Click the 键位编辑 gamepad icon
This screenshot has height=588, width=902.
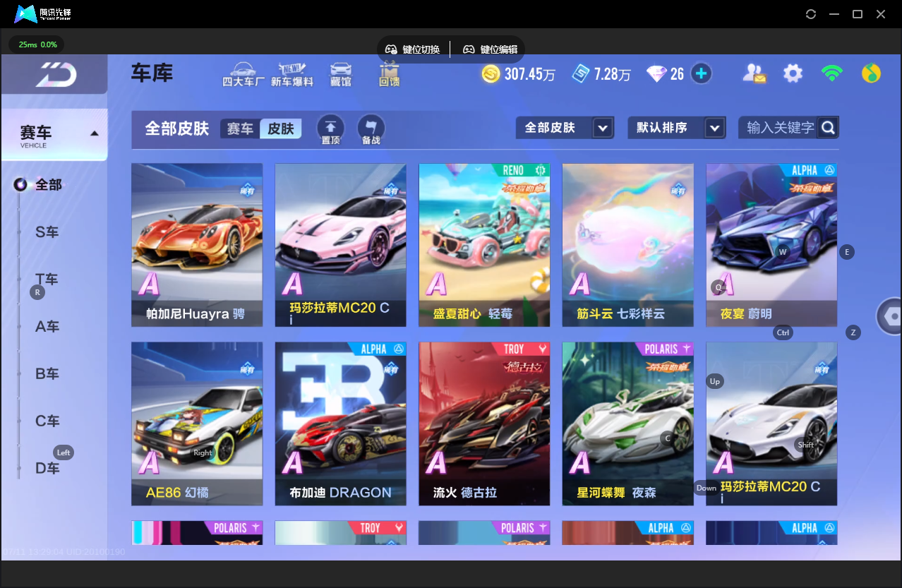[x=469, y=49]
